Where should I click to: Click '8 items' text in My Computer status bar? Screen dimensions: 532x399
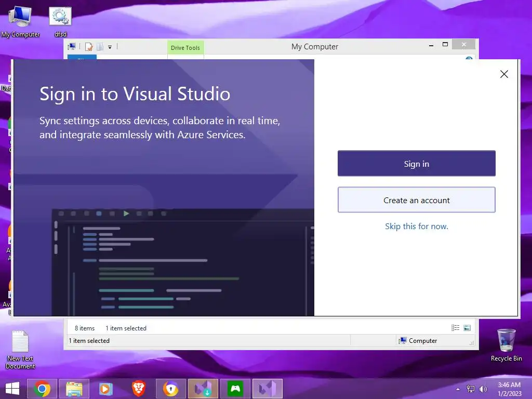point(85,328)
